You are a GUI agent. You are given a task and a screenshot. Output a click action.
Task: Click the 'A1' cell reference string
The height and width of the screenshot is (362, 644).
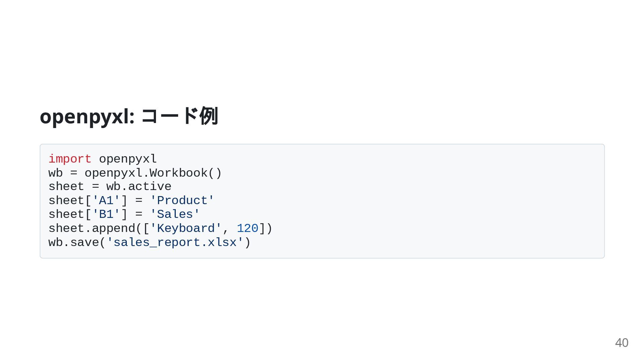coord(106,201)
